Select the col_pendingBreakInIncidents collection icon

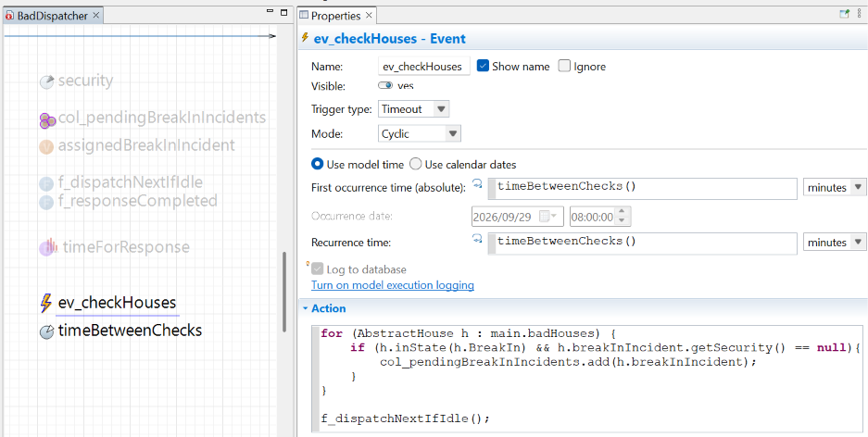click(x=47, y=120)
